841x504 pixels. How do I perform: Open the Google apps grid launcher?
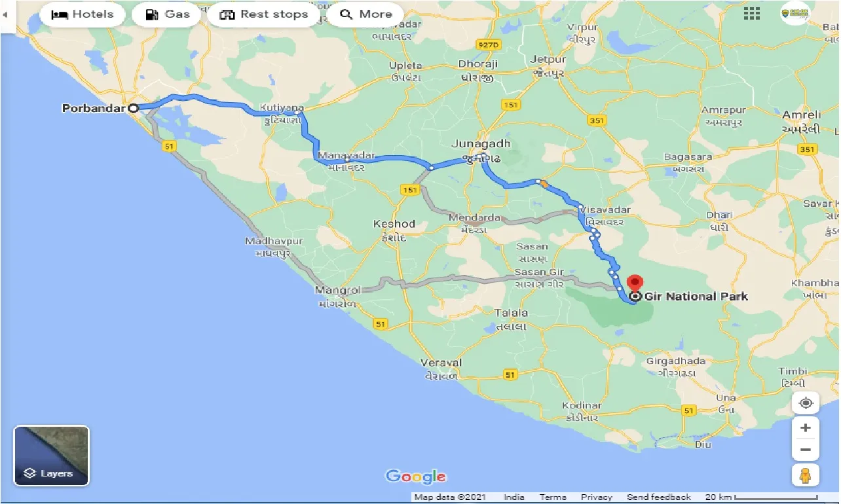(751, 14)
